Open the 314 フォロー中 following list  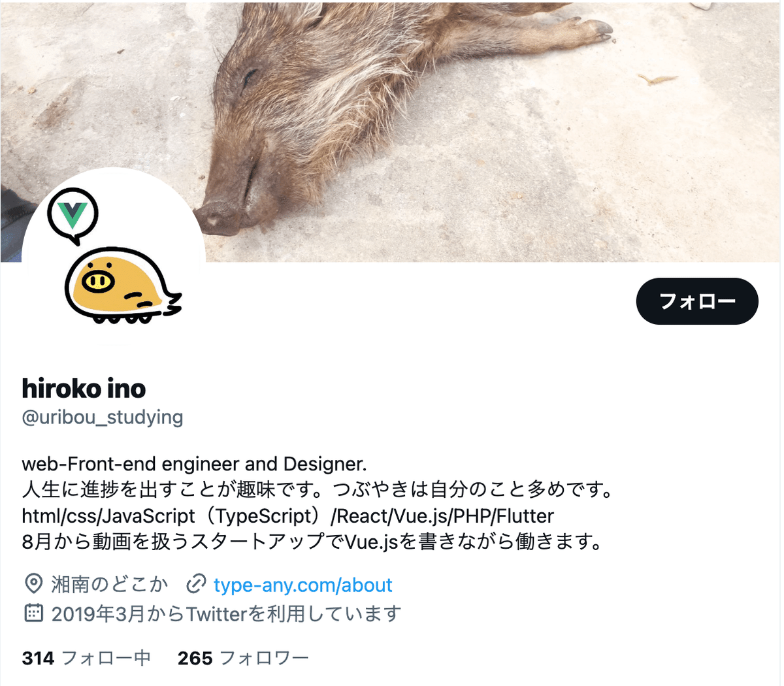(86, 657)
